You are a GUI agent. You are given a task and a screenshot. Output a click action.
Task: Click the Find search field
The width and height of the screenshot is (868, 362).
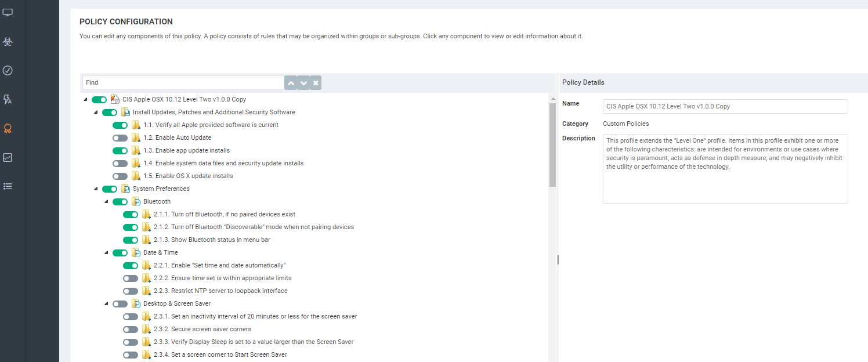pyautogui.click(x=183, y=83)
